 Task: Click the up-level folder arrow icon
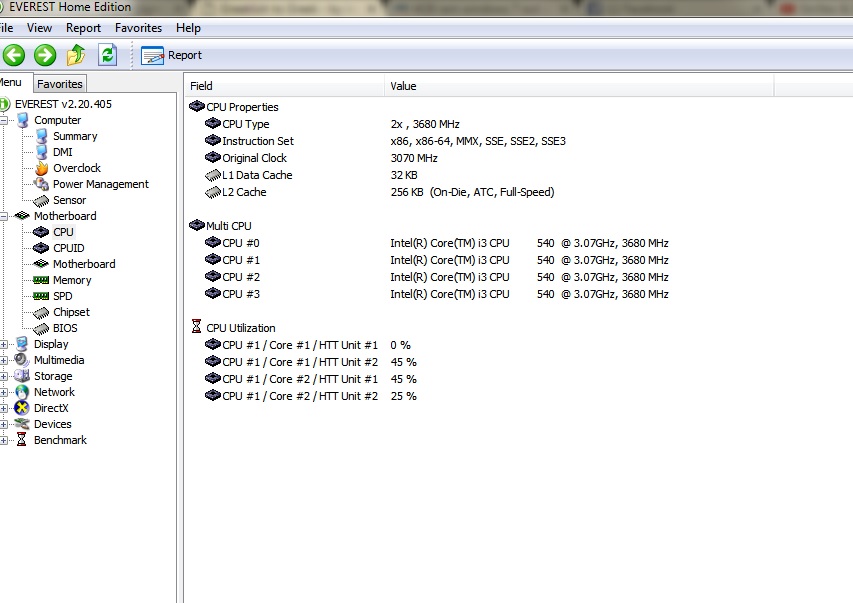coord(76,55)
